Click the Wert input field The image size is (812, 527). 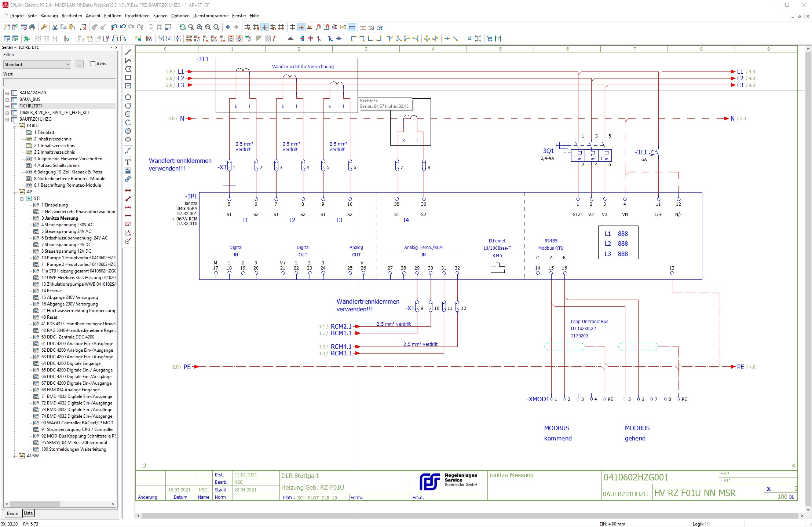point(59,81)
